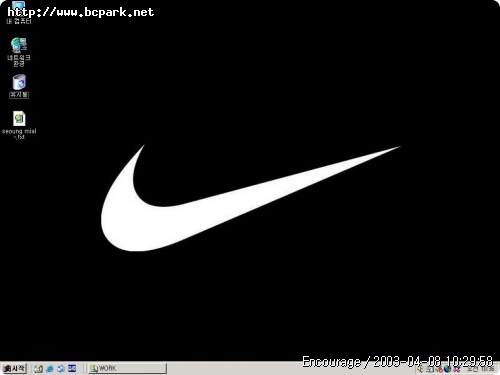
Task: Click the pink tray icon near the clock
Action: 457,369
